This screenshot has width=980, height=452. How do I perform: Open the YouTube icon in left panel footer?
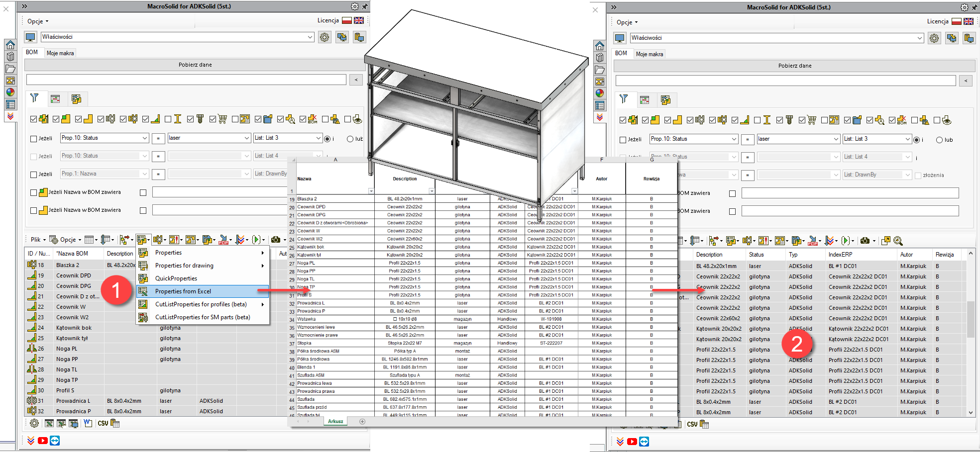point(43,441)
